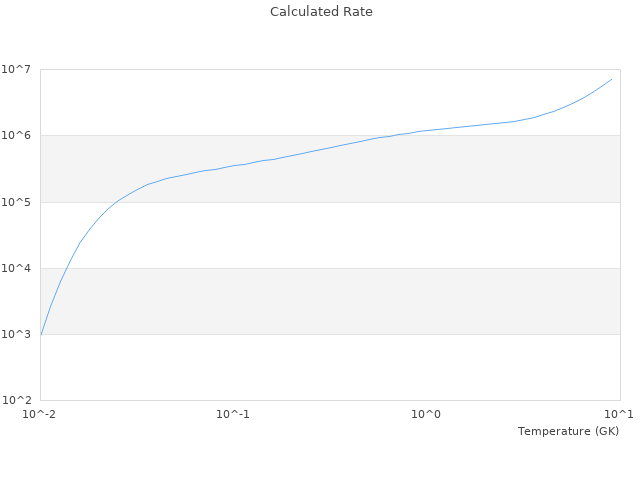
Task: Click the white band between 10^2 and 10^3
Action: point(330,367)
